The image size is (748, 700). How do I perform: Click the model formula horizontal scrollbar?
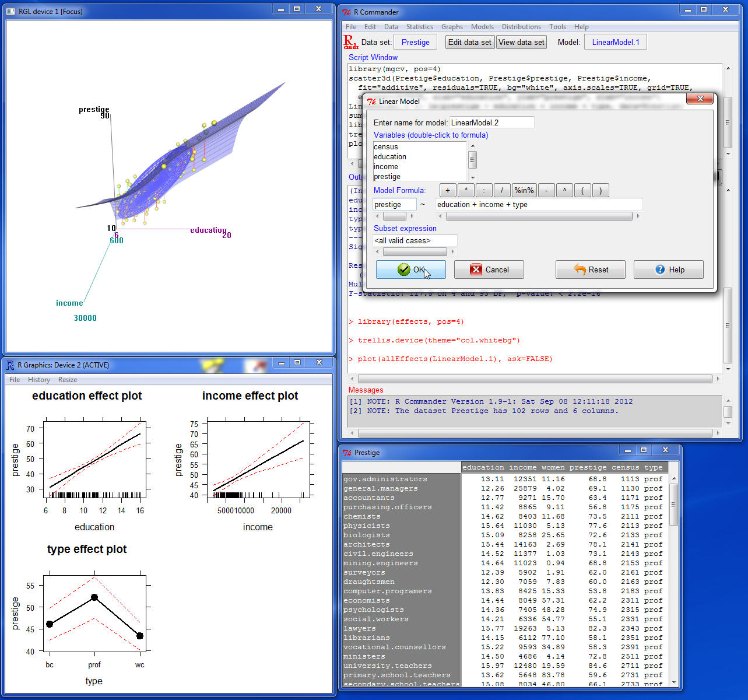point(539,216)
